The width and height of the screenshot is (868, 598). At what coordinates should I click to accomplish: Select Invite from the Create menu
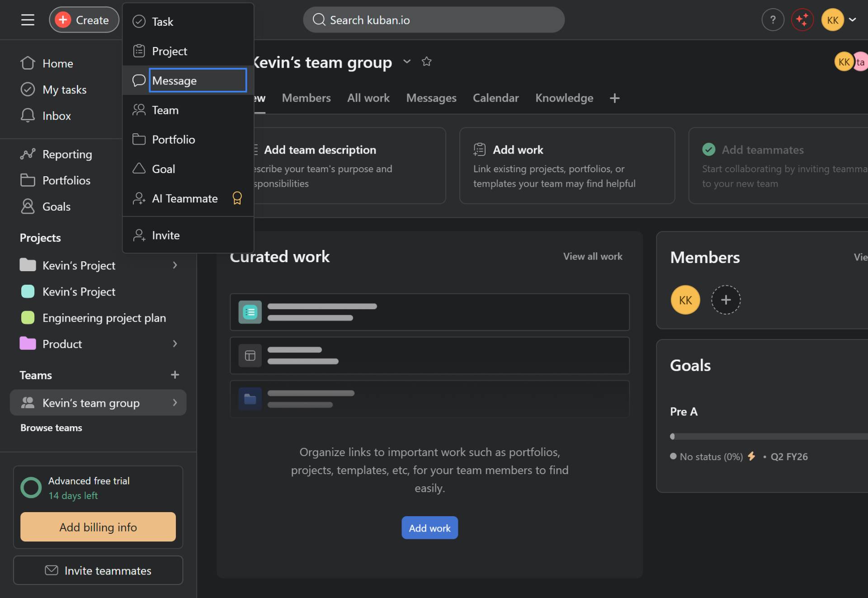click(188, 235)
